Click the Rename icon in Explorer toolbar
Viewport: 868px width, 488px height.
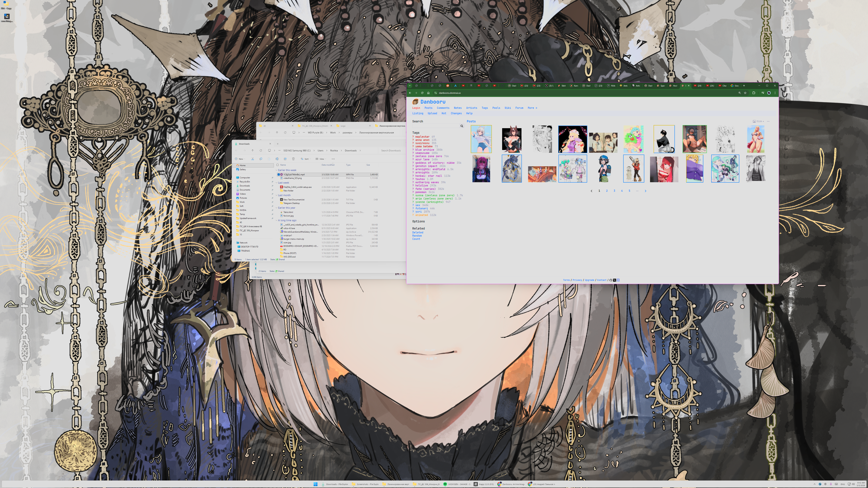[277, 159]
